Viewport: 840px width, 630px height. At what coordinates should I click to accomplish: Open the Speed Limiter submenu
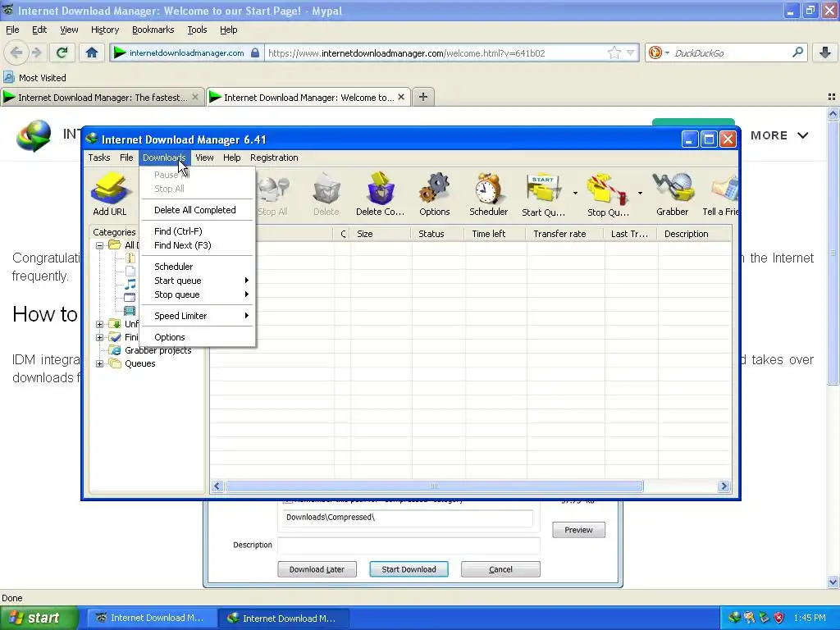197,316
